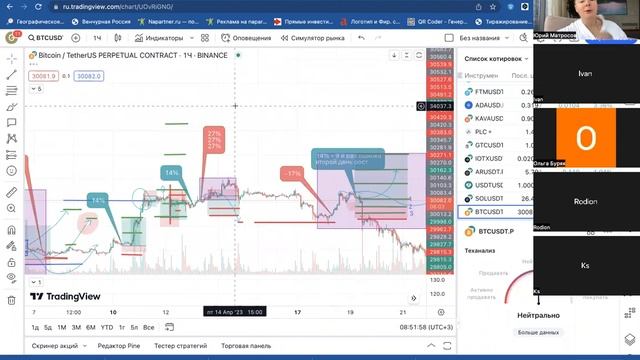
Task: Click the plus button at crosshair price
Action: 421,106
